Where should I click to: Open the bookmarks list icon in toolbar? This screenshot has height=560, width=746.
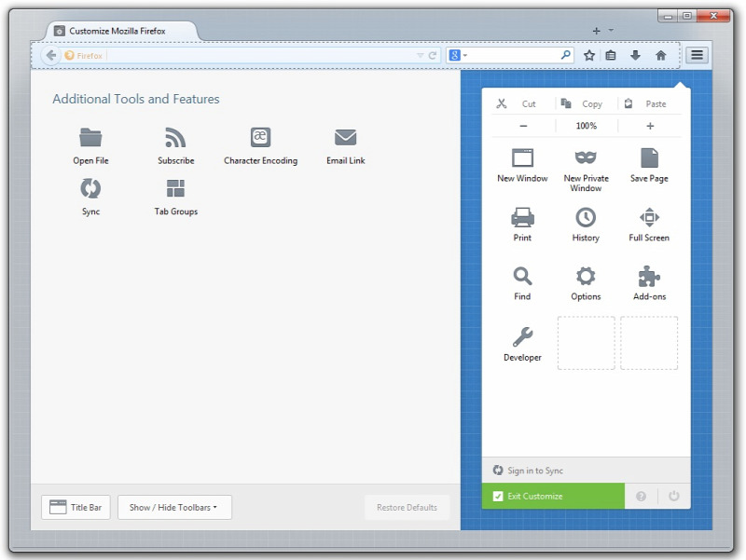click(x=611, y=56)
